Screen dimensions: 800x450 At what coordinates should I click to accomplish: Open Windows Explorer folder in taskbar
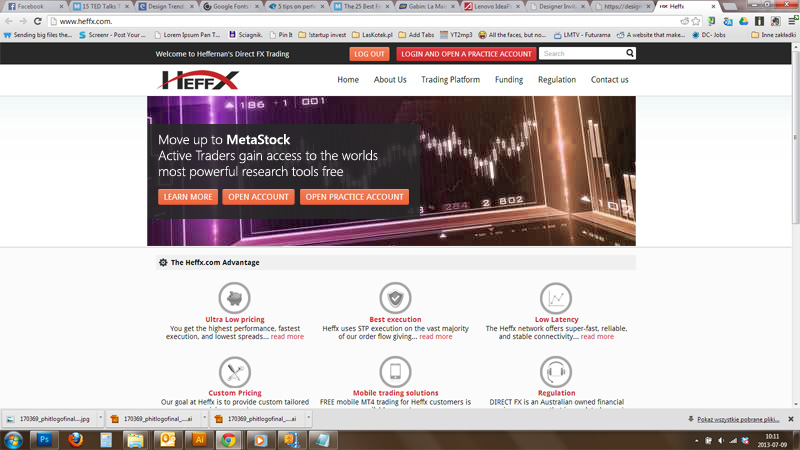pyautogui.click(x=136, y=439)
